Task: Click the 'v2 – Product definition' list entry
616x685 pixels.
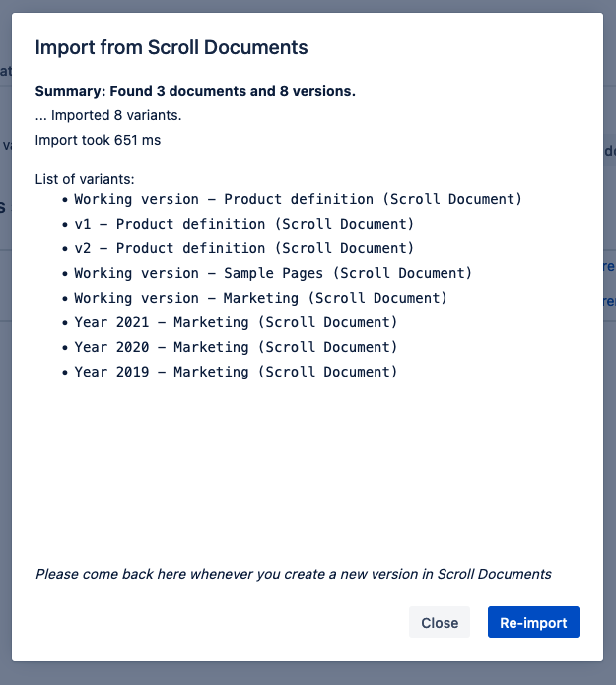Action: pyautogui.click(x=243, y=248)
